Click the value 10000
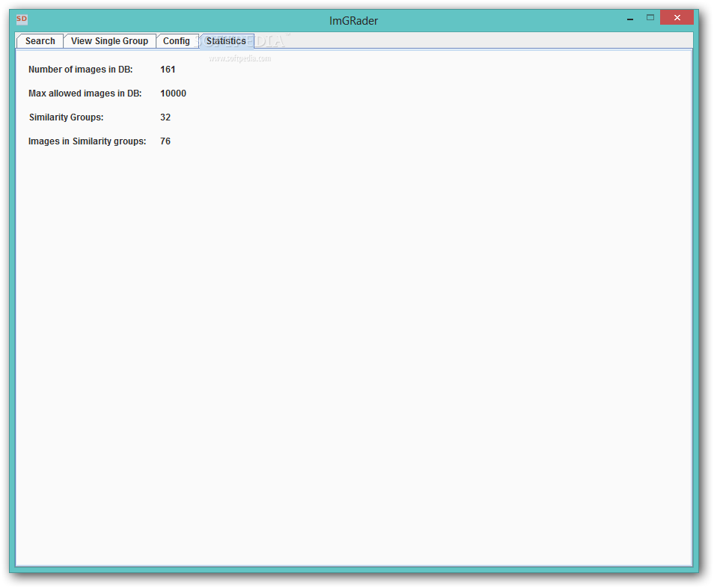 coord(173,94)
